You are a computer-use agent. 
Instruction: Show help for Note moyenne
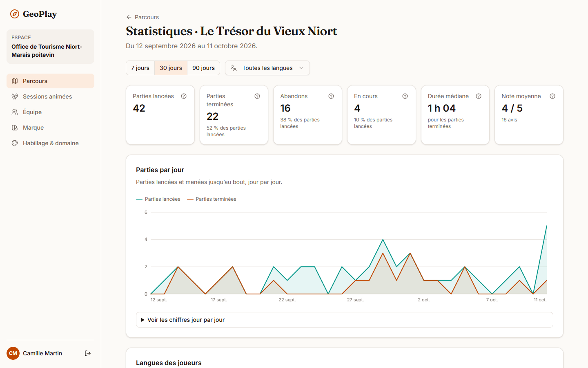[x=552, y=96]
